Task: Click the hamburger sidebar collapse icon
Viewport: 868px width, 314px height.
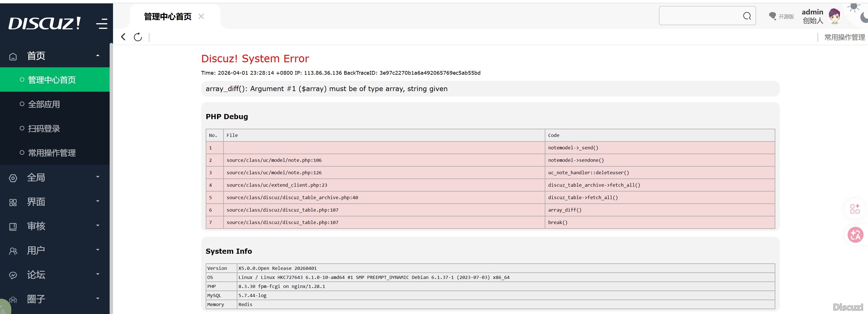Action: tap(101, 23)
